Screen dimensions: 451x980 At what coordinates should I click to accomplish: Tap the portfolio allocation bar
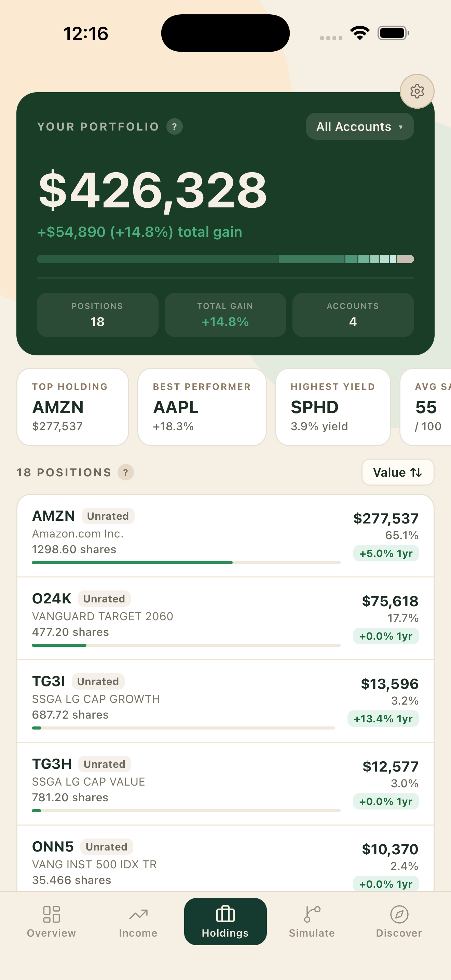coord(225,259)
